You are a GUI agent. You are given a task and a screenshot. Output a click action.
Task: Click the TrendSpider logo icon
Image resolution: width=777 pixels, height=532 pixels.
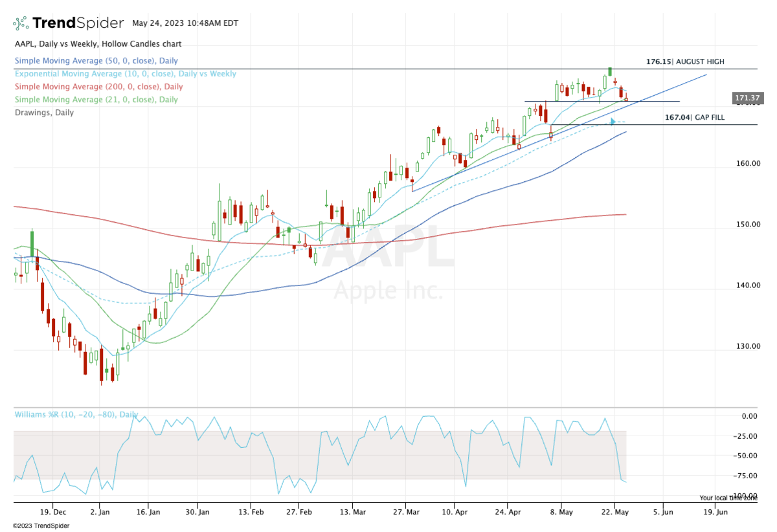pos(21,23)
